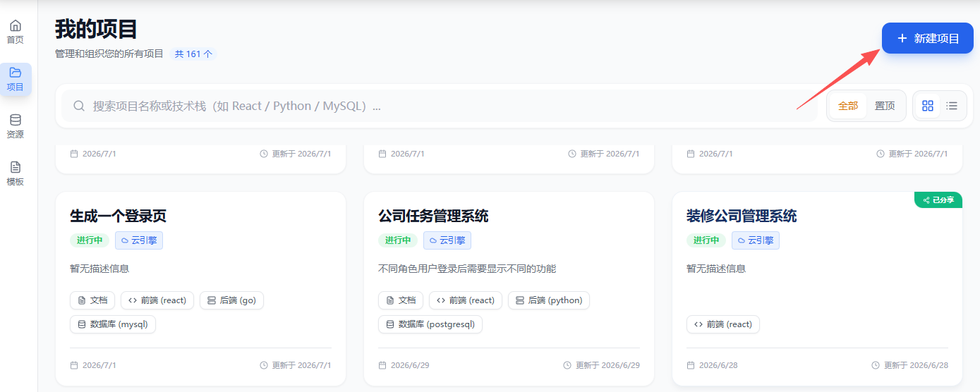Click 前端 (react) tag on 公司任务管理系统 card
Image resolution: width=980 pixels, height=392 pixels.
pos(466,300)
